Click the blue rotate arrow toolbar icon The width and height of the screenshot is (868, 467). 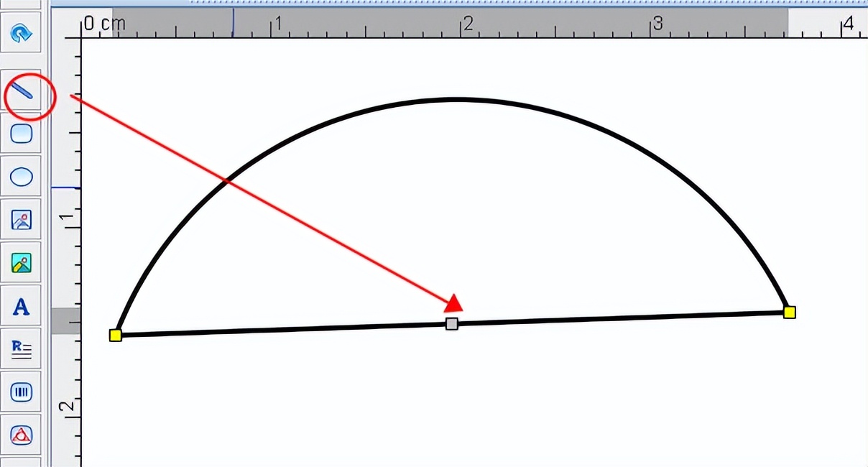click(x=22, y=33)
